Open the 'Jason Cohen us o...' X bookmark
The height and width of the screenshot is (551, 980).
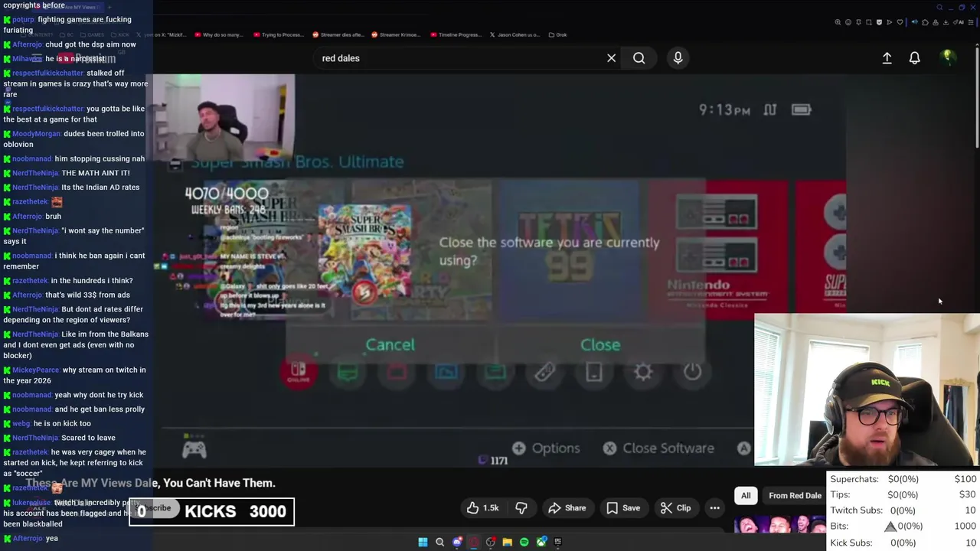514,34
